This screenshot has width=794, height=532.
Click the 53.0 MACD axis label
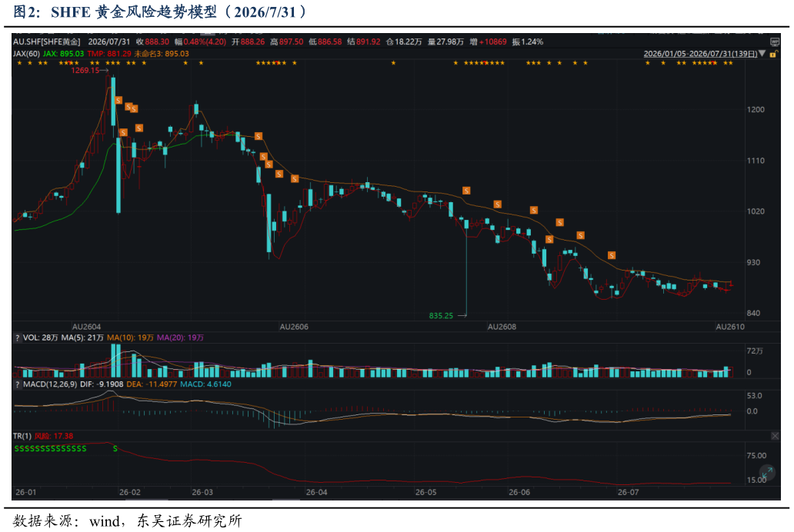[x=755, y=395]
